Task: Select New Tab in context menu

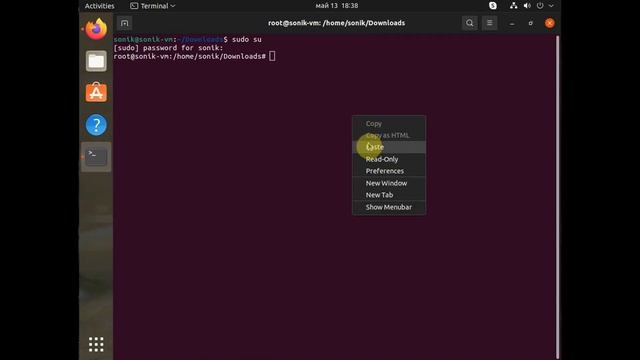Action: [x=389, y=195]
